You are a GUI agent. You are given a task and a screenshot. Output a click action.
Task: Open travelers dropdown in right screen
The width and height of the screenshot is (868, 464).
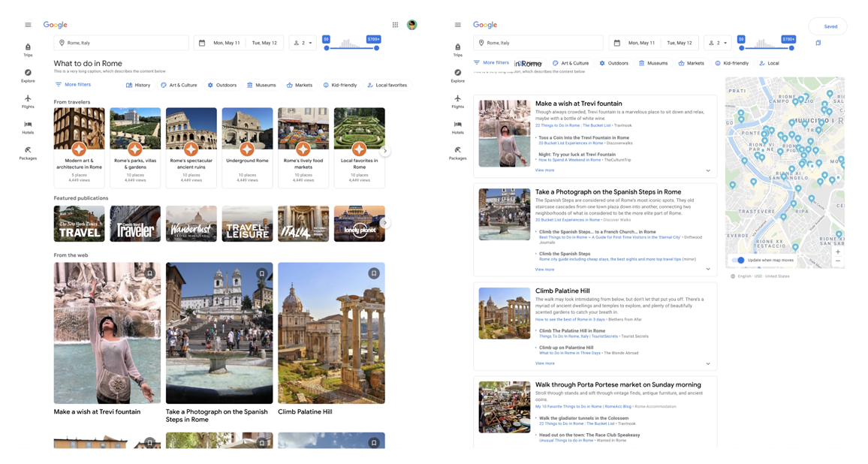718,43
